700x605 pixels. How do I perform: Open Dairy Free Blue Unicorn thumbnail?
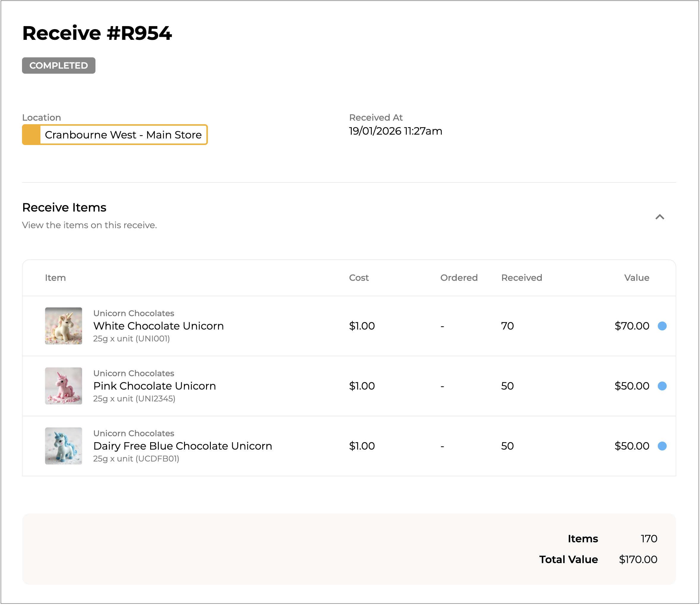coord(64,446)
